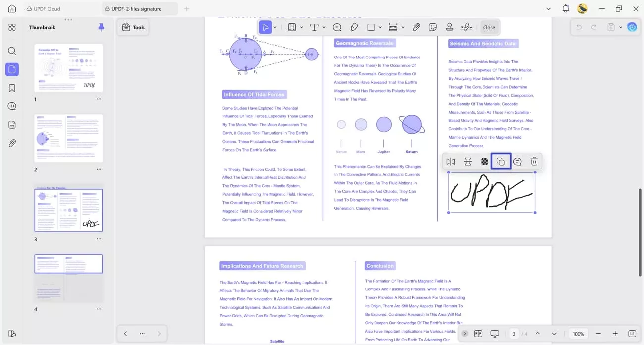Open the page display layout icon

[x=478, y=334]
